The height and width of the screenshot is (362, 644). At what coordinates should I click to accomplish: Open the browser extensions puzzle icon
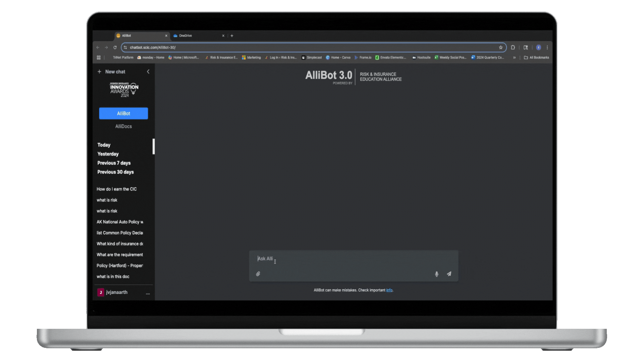point(513,48)
